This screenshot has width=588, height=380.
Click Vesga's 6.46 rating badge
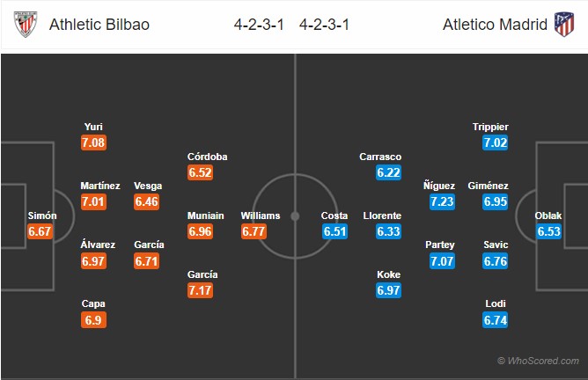[x=147, y=201]
